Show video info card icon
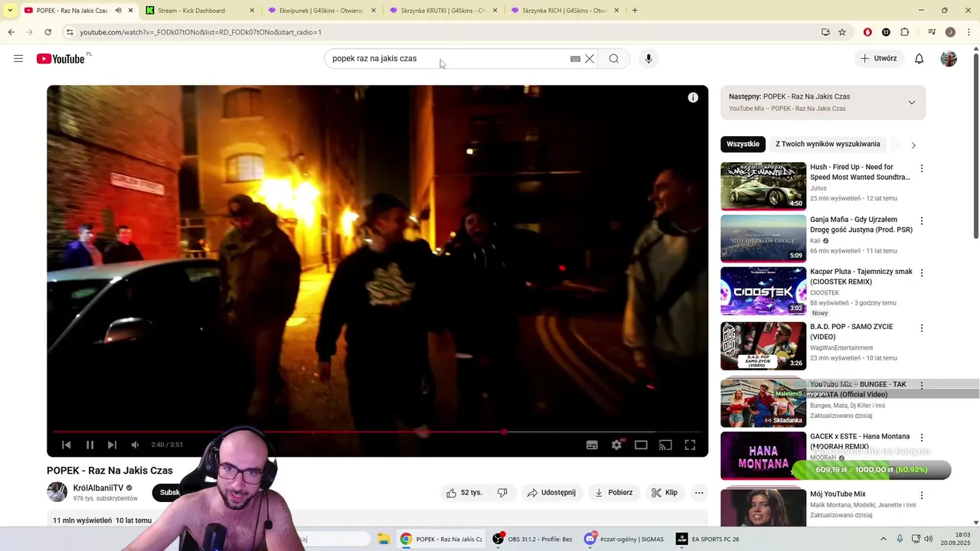 tap(693, 97)
